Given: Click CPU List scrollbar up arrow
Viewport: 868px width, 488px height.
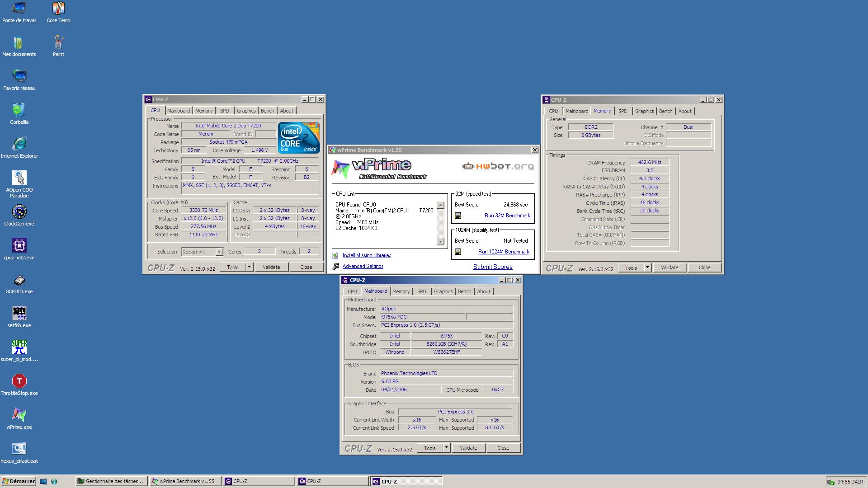Looking at the screenshot, I should click(441, 205).
